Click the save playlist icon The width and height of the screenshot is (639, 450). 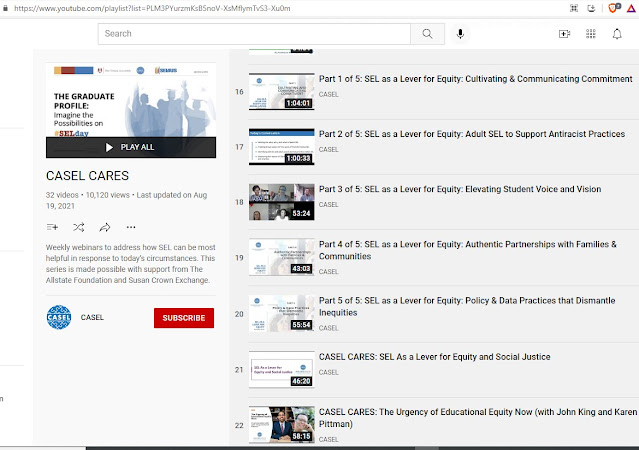[x=53, y=227]
